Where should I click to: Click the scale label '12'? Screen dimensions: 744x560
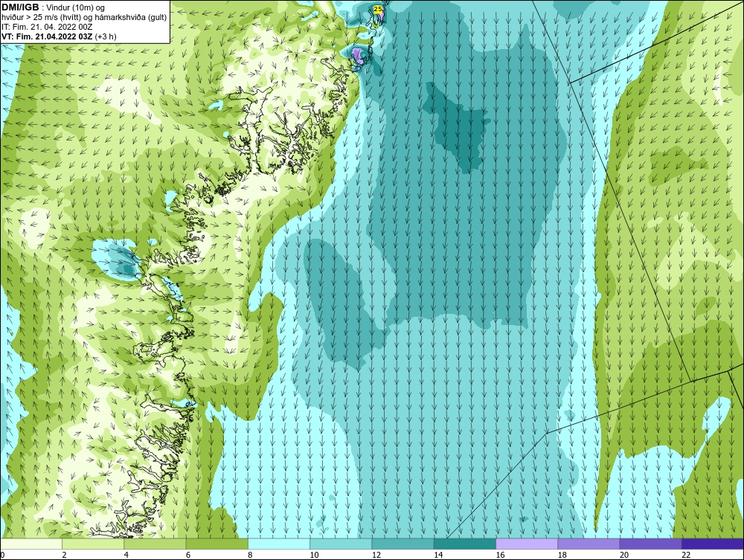[376, 556]
